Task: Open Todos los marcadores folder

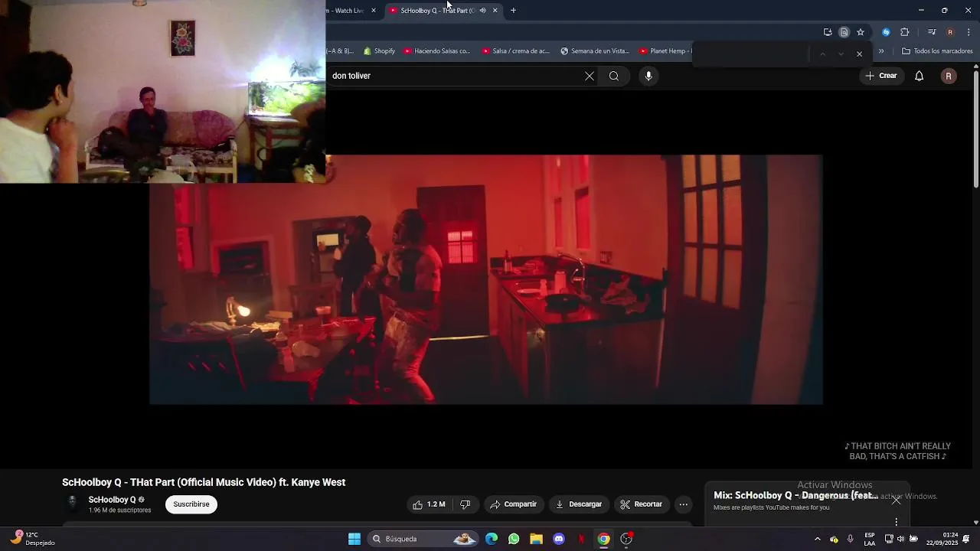Action: click(937, 51)
